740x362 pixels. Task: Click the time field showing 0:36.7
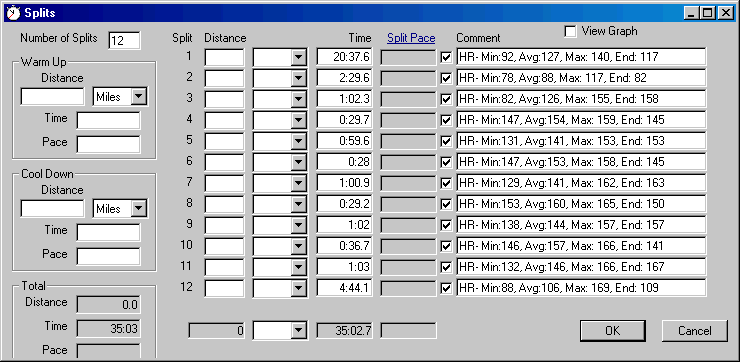[345, 246]
